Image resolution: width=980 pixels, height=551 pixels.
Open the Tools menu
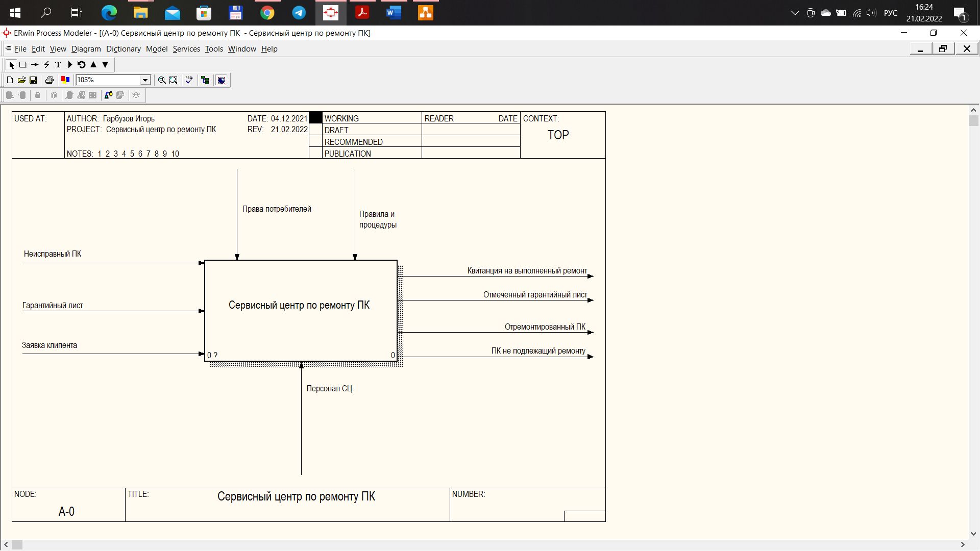214,49
